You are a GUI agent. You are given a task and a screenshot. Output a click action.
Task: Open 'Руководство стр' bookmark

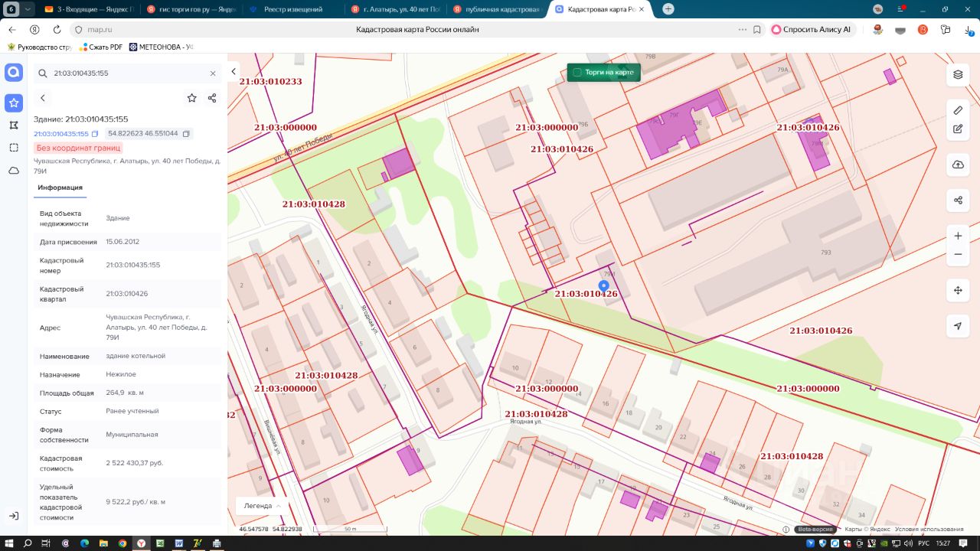[x=40, y=47]
